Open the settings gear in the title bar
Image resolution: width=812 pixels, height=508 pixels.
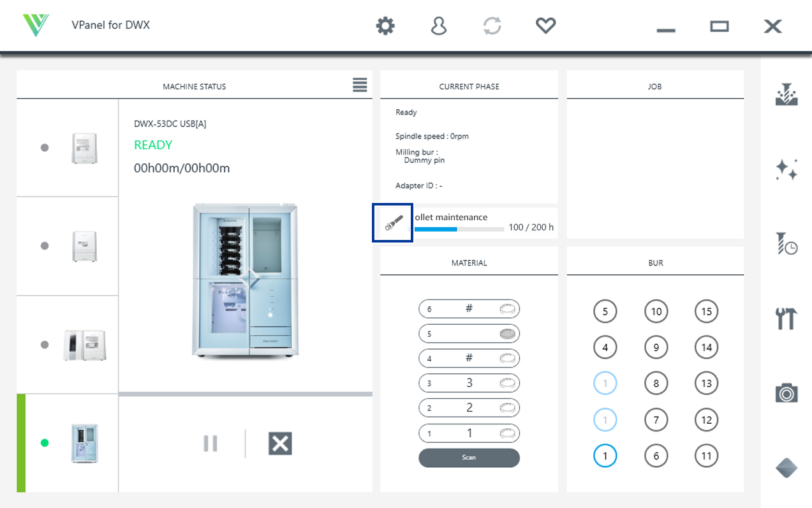[385, 26]
